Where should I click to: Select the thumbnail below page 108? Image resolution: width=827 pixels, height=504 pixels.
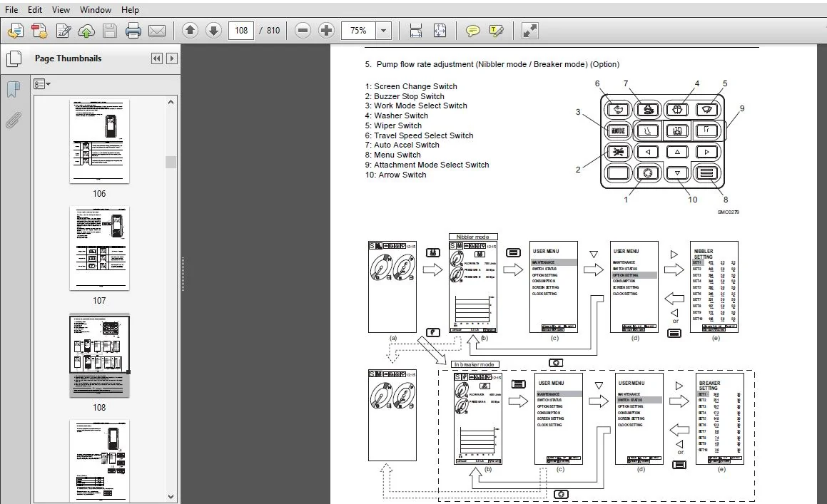click(99, 461)
